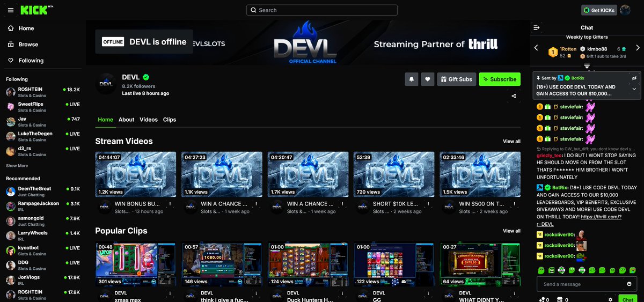The image size is (644, 302).
Task: Open chat settings with the gear icon
Action: (610, 299)
